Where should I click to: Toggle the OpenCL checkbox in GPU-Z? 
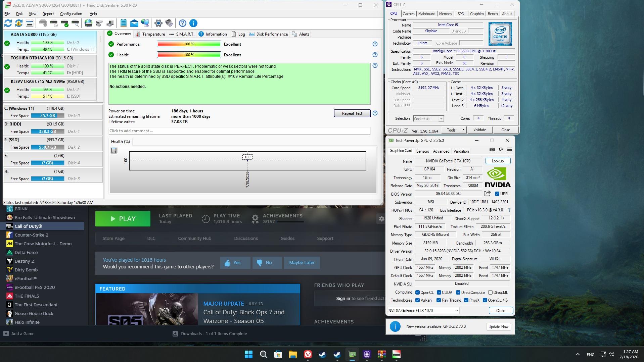417,293
